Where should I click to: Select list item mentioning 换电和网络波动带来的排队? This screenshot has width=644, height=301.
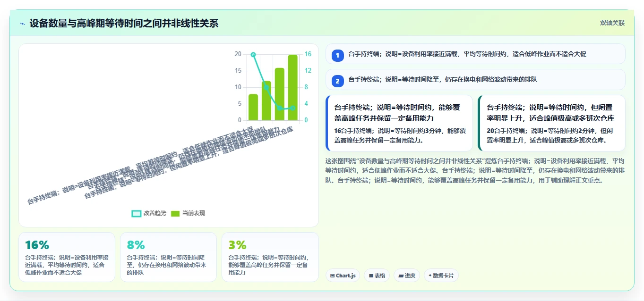475,80
